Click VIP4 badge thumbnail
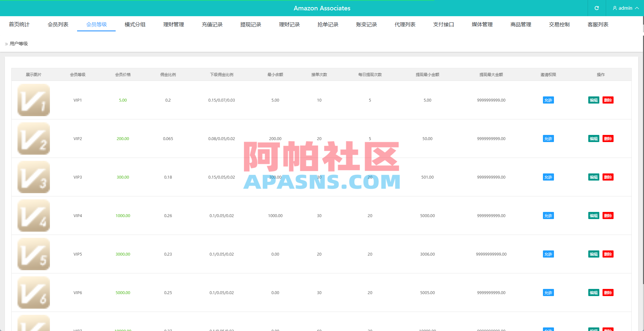This screenshot has height=331, width=644. tap(34, 215)
